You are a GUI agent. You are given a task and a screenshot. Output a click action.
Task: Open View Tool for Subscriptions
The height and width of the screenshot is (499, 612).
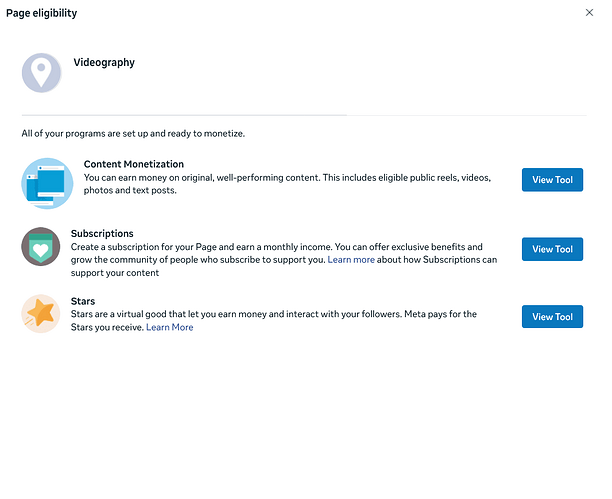pos(552,249)
